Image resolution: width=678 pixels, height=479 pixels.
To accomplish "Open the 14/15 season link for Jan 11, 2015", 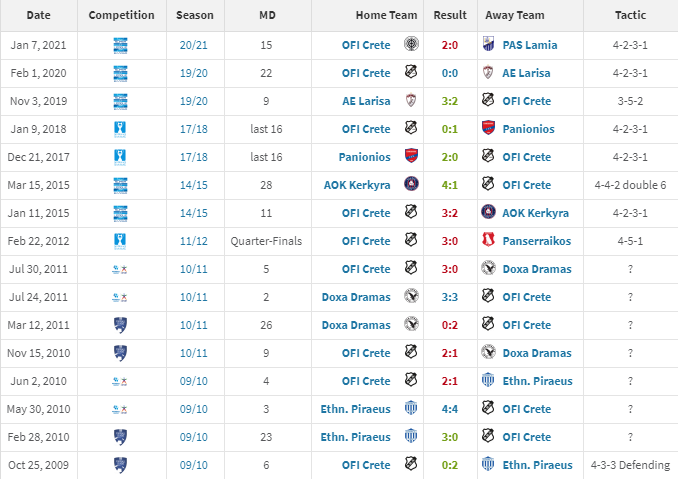I will tap(194, 213).
